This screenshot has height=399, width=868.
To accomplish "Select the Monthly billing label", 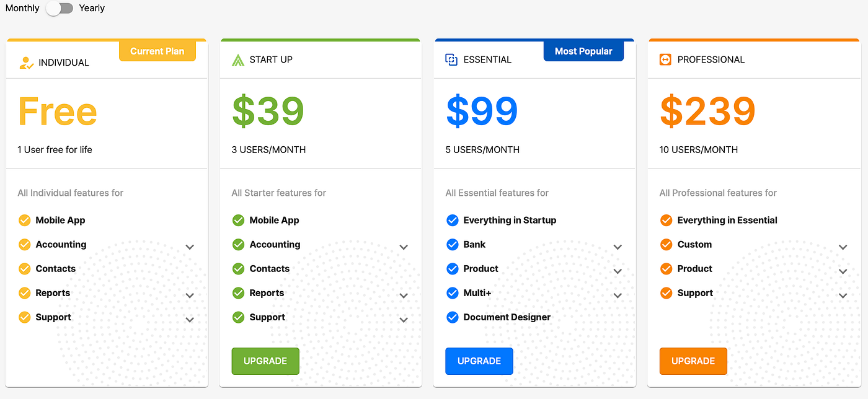I will [x=22, y=8].
